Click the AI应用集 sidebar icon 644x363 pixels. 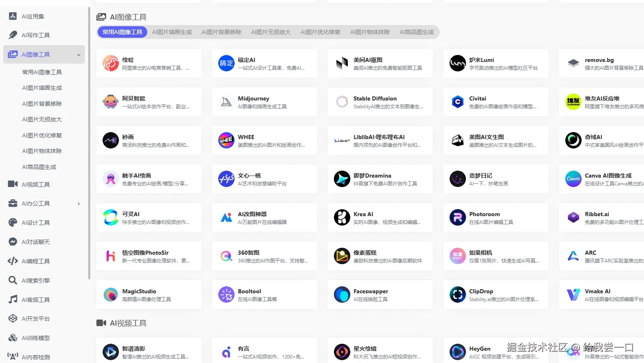coord(13,16)
